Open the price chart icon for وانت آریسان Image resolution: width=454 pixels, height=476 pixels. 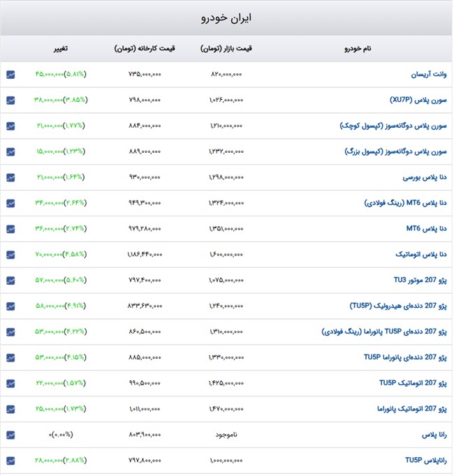click(10, 74)
